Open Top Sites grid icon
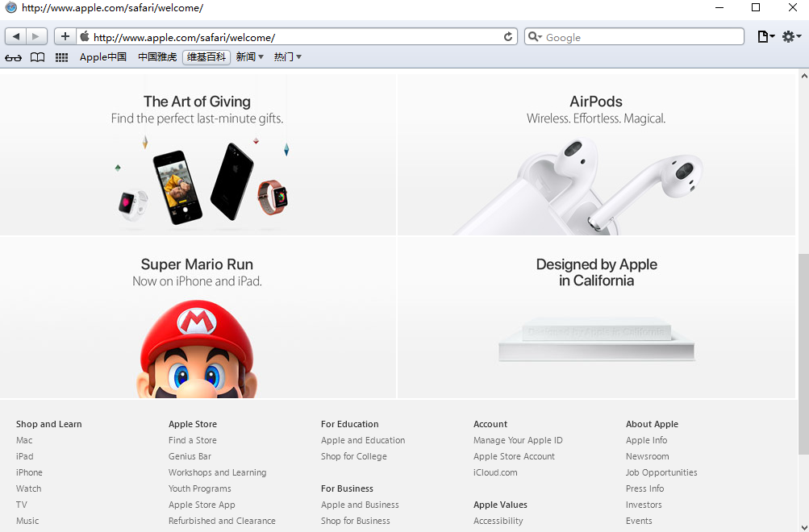 61,57
